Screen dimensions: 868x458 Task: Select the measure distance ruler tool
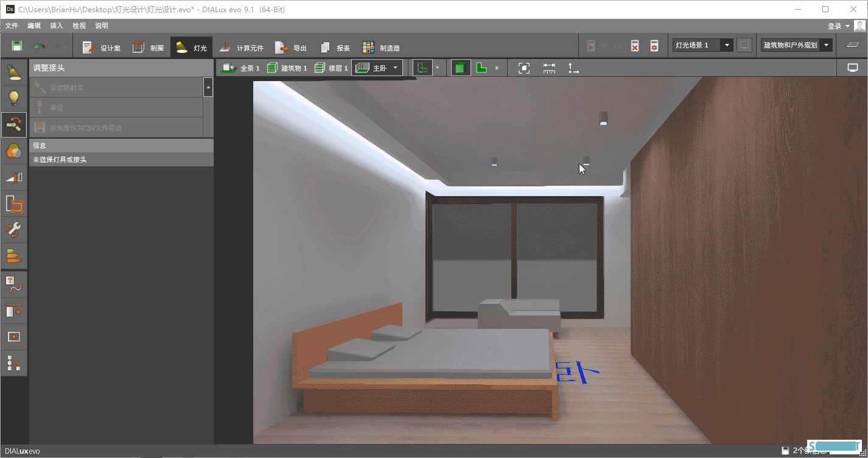tap(550, 68)
